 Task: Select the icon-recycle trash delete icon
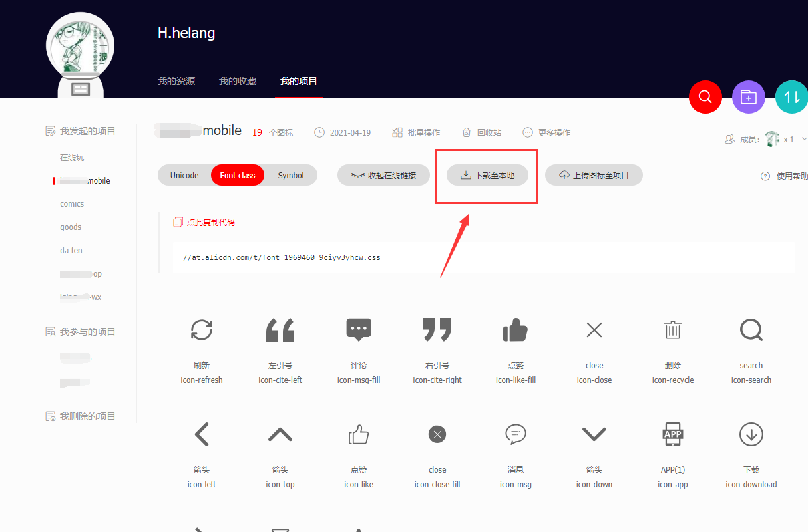[x=673, y=330]
